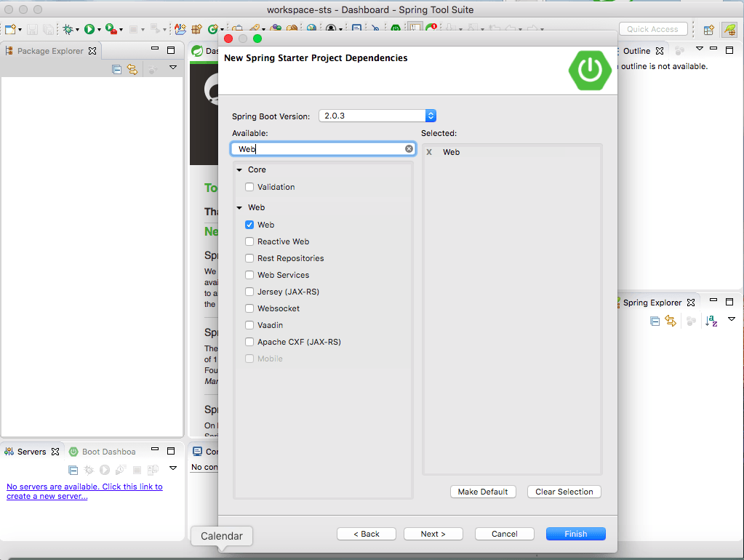Collapse All in Package Explorer toolbar
This screenshot has width=744, height=560.
coord(116,70)
